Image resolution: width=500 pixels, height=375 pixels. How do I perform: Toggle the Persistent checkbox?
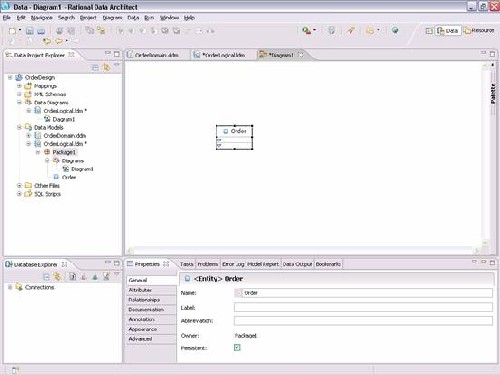coord(237,348)
